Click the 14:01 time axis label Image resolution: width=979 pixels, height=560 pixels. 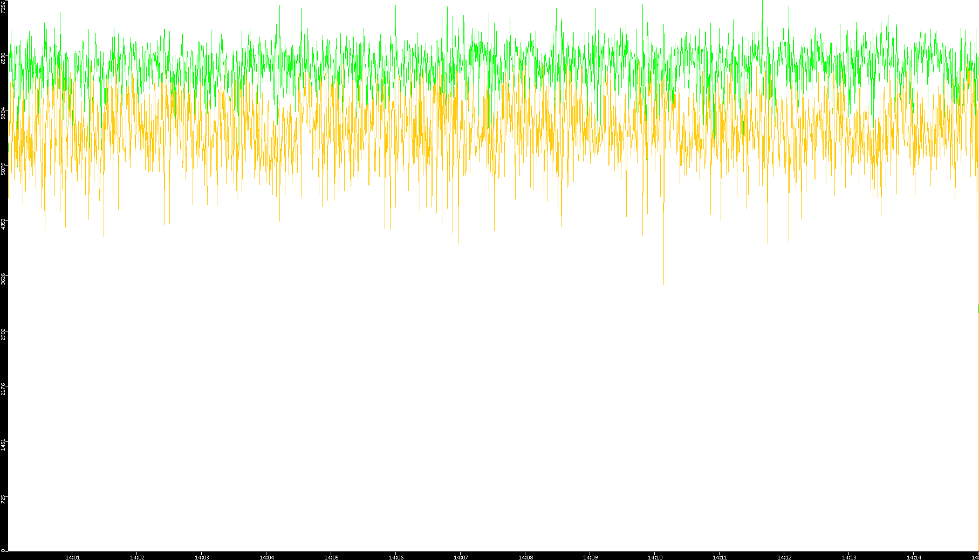(72, 557)
